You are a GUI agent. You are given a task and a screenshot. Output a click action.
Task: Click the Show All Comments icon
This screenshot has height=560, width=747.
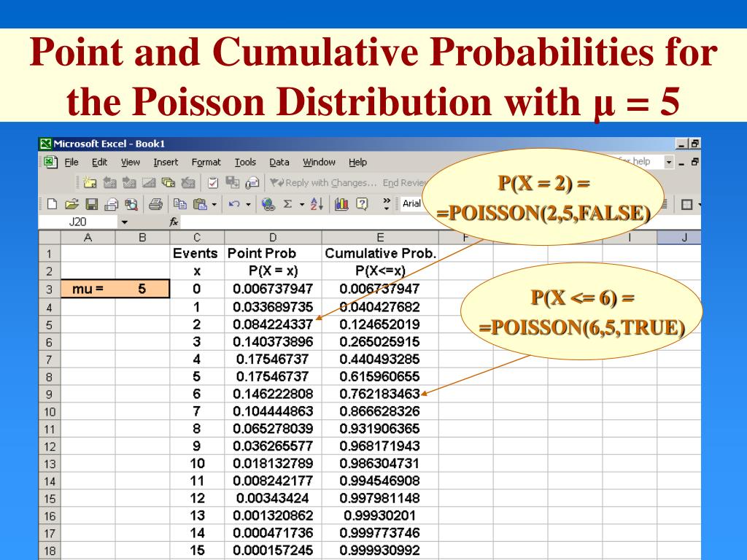(x=169, y=182)
